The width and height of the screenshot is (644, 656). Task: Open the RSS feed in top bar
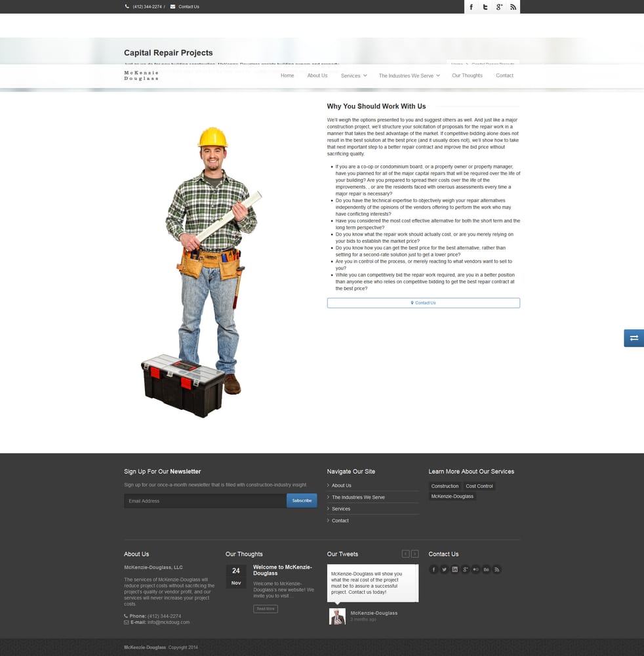tap(513, 7)
